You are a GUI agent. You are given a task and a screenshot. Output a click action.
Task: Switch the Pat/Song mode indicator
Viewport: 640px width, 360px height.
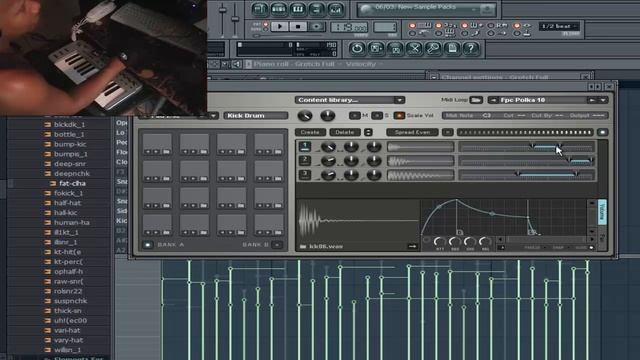pos(266,27)
